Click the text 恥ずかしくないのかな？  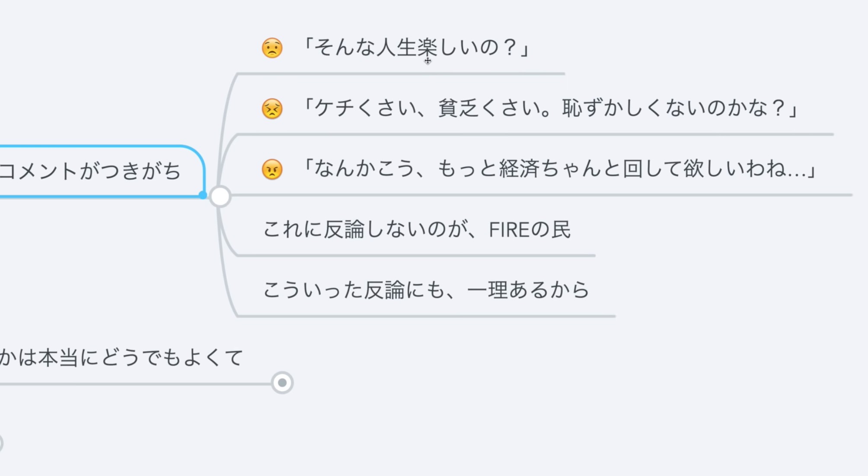[x=680, y=108]
